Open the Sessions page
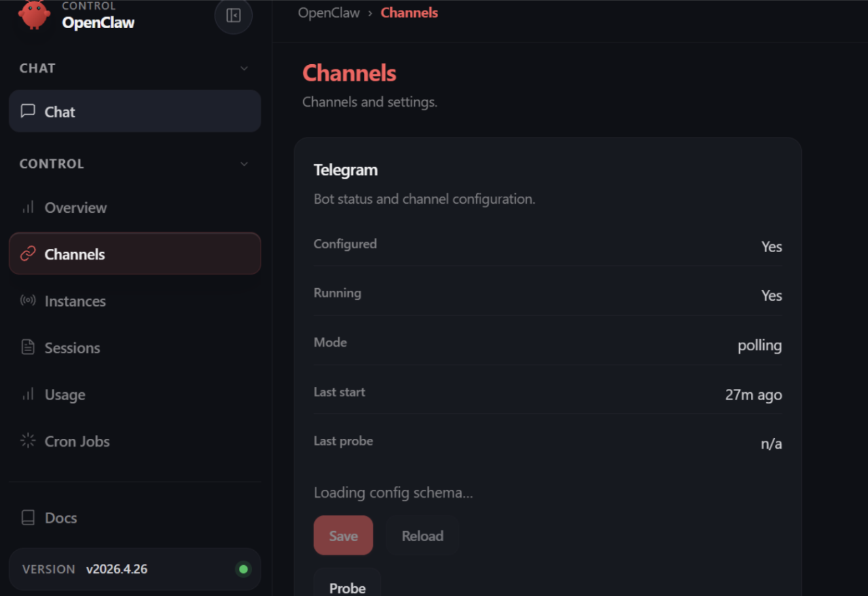Screen dimensions: 868x596 (135, 347)
